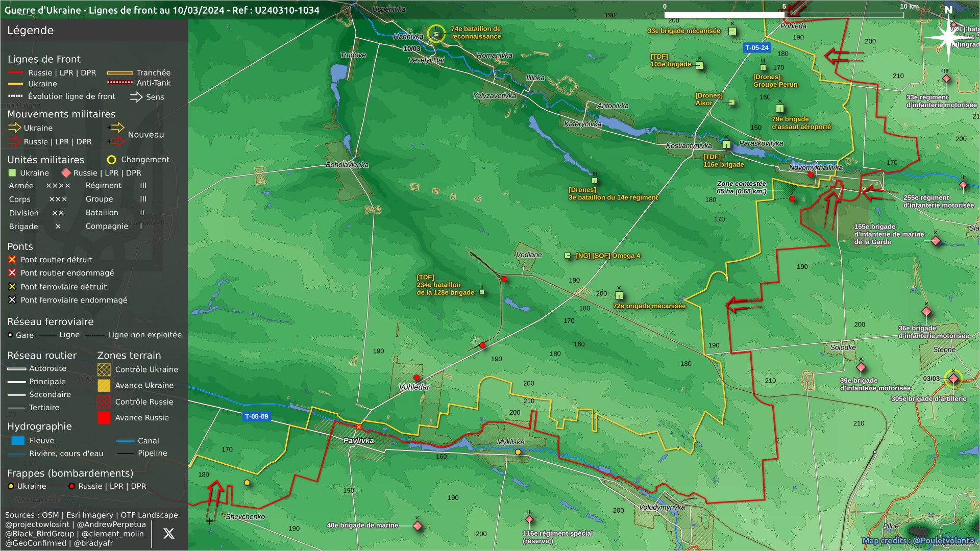The height and width of the screenshot is (551, 980).
Task: Click the 3e bataillon drones unit marker
Action: (x=595, y=180)
